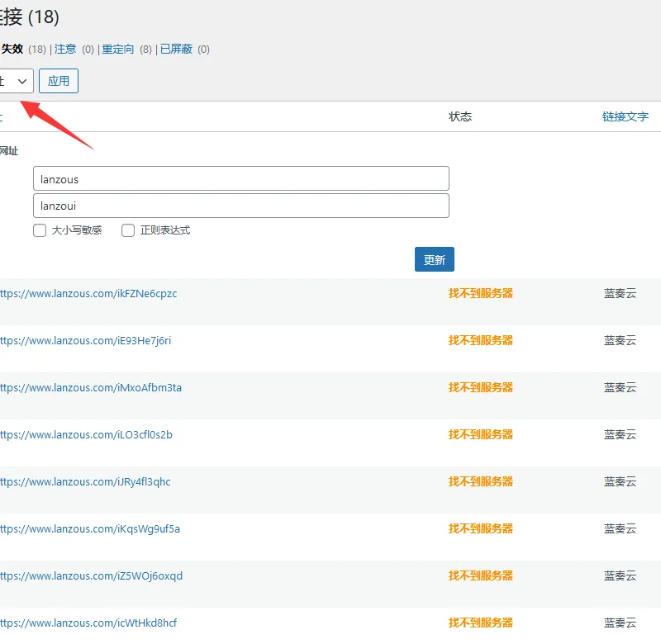Screen dimensions: 661x644
Task: Click 蓝奏云 link text in iJRy4fl3qhc row
Action: (621, 482)
